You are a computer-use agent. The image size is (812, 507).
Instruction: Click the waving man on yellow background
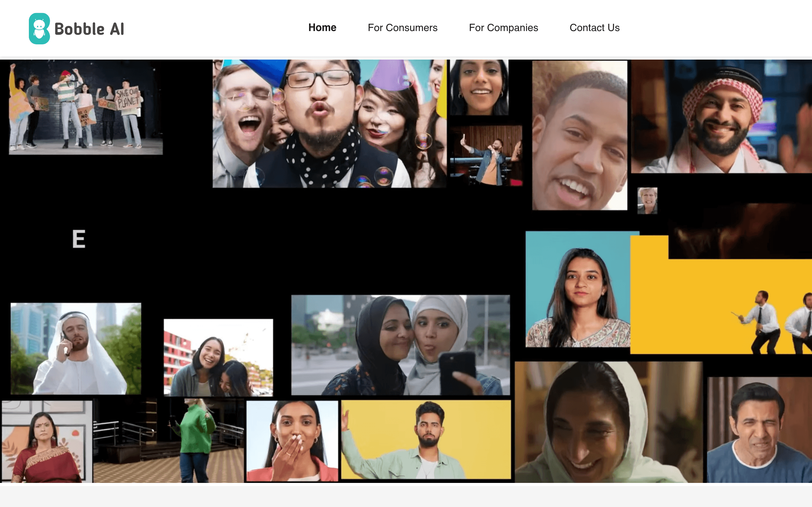coord(426,439)
